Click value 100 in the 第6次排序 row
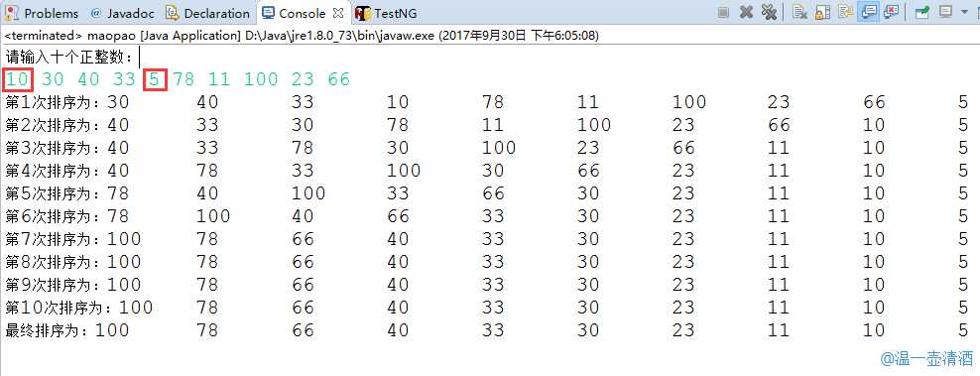980x376 pixels. [213, 216]
